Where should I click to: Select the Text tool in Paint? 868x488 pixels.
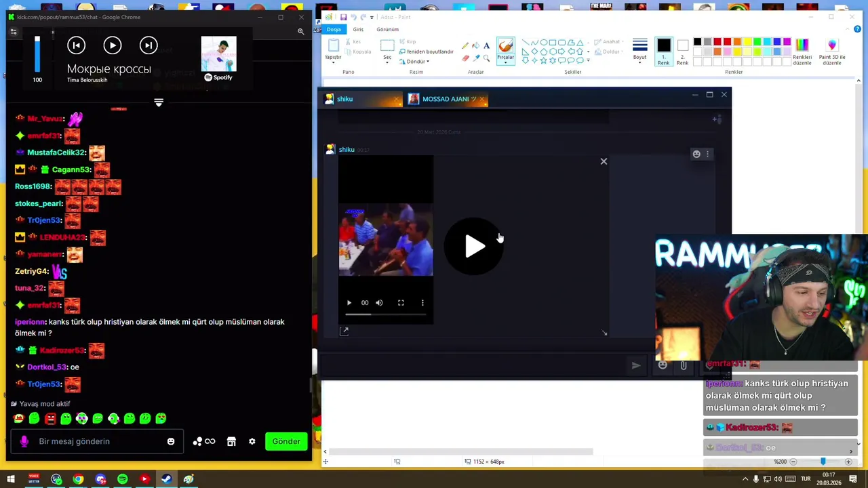tap(486, 45)
